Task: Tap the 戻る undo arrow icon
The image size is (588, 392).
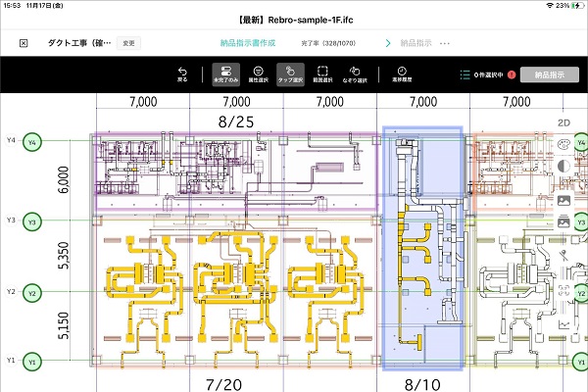Action: (182, 73)
